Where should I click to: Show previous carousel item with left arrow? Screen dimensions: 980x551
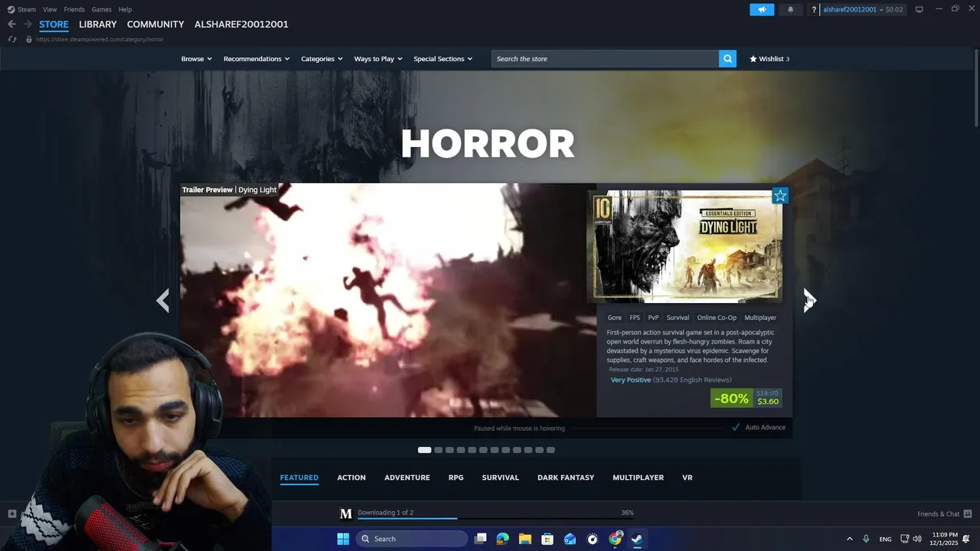click(x=162, y=300)
